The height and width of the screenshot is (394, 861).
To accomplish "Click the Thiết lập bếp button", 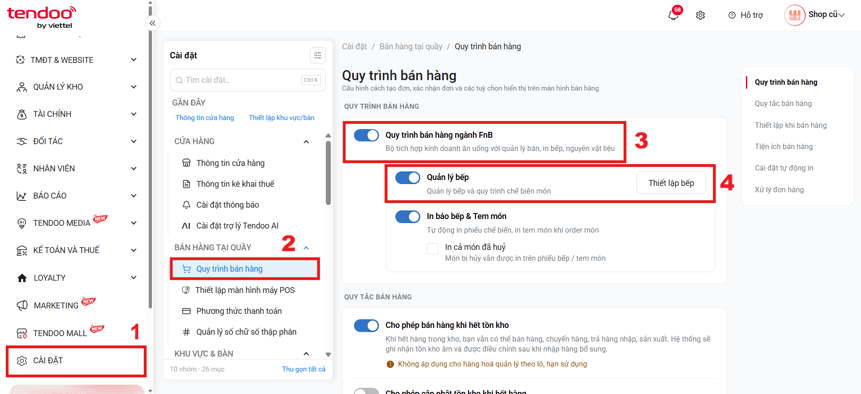I will click(x=671, y=183).
